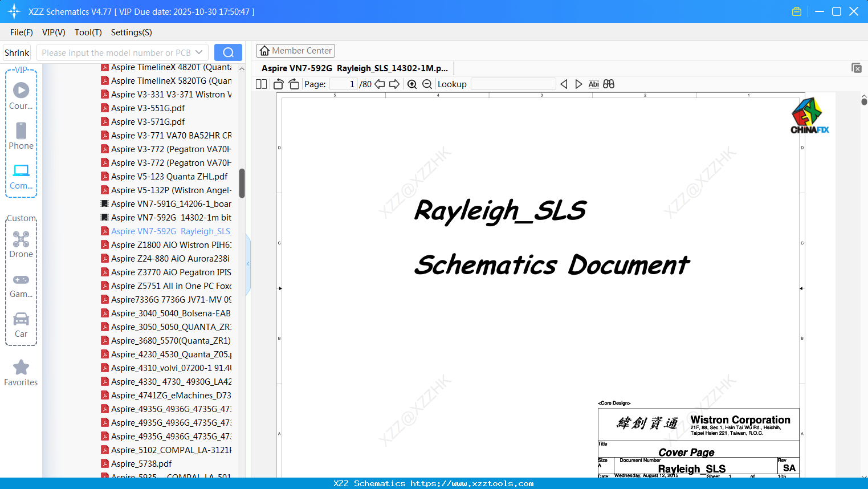Open the Game console category

pyautogui.click(x=21, y=286)
